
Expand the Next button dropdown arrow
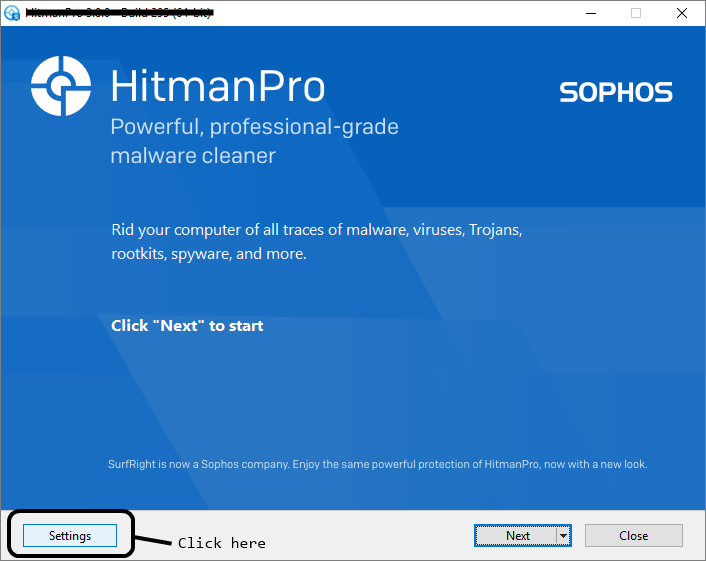point(563,536)
